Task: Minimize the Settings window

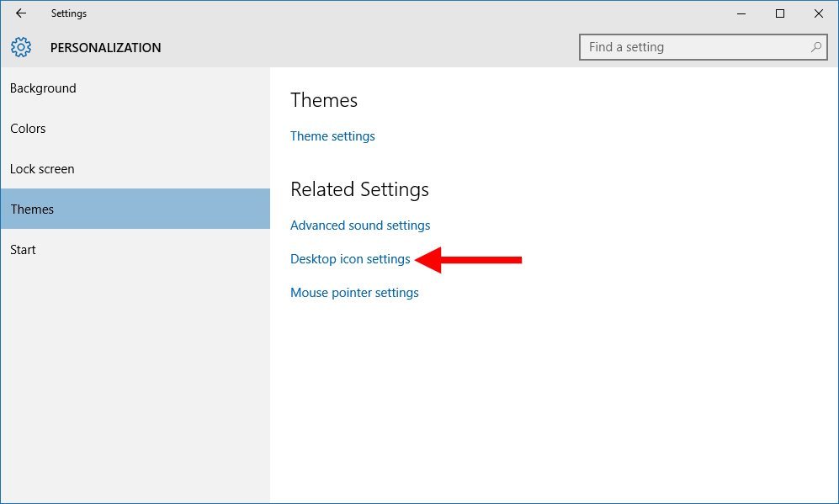Action: (x=741, y=13)
